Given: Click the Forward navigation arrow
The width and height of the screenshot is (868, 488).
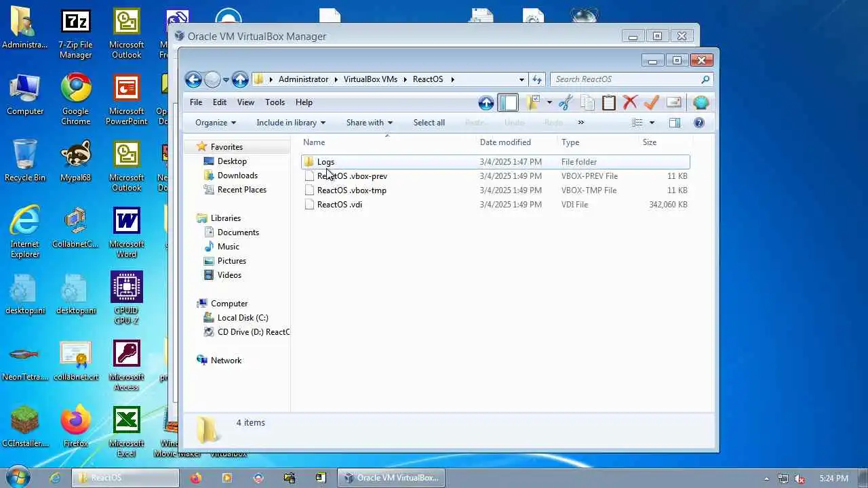Looking at the screenshot, I should (212, 79).
